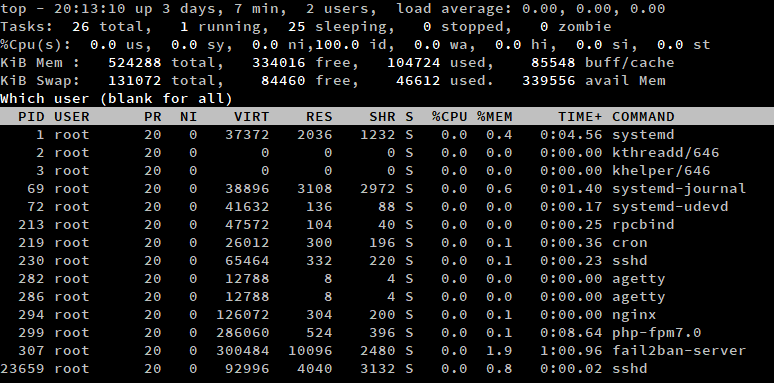Click the %MEM value 0.6
This screenshot has width=774, height=383.
click(499, 189)
